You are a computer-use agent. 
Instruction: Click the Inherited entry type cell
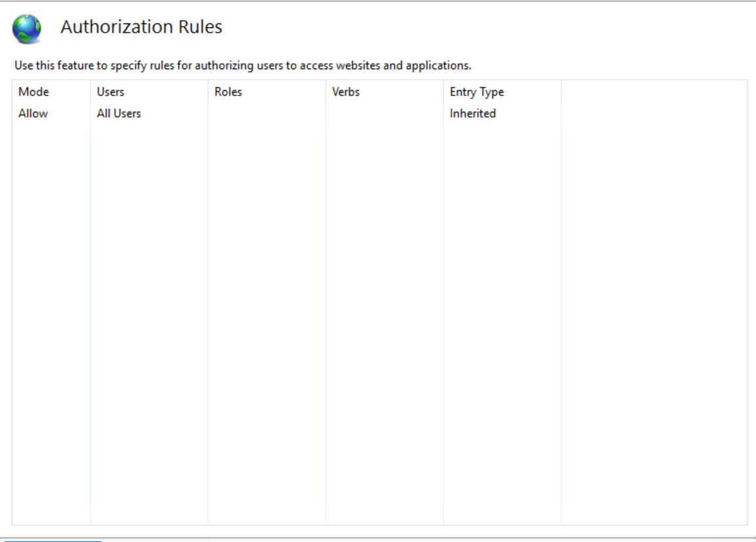pyautogui.click(x=472, y=113)
